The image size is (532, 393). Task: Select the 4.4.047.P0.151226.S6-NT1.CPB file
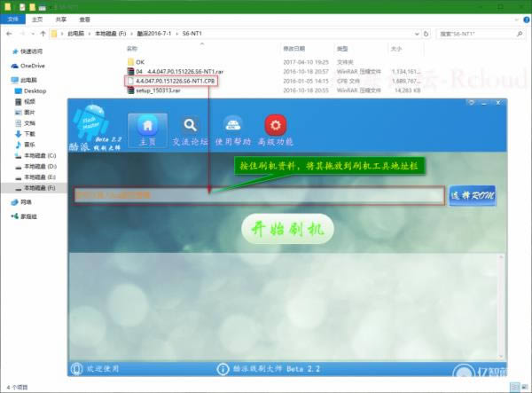point(176,81)
